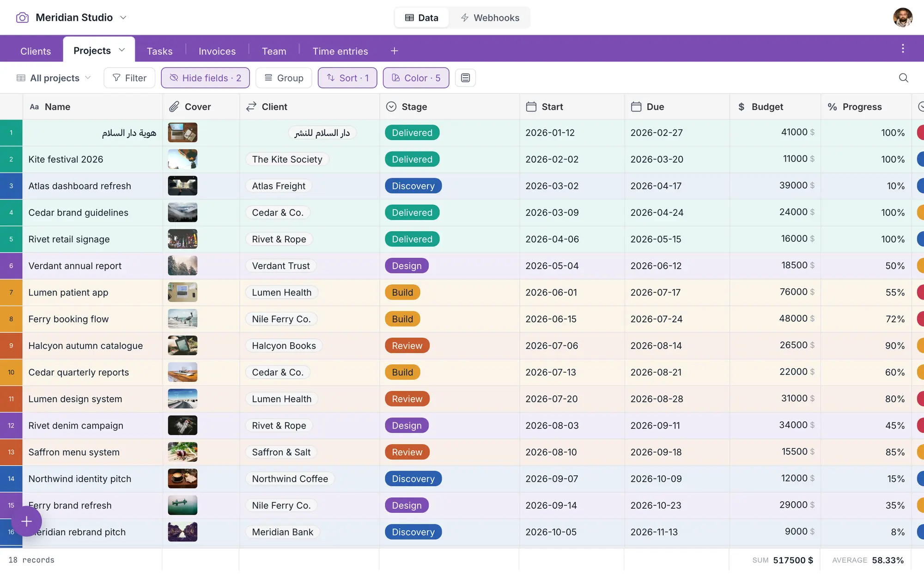
Task: Open Hide fields panel
Action: 205,78
